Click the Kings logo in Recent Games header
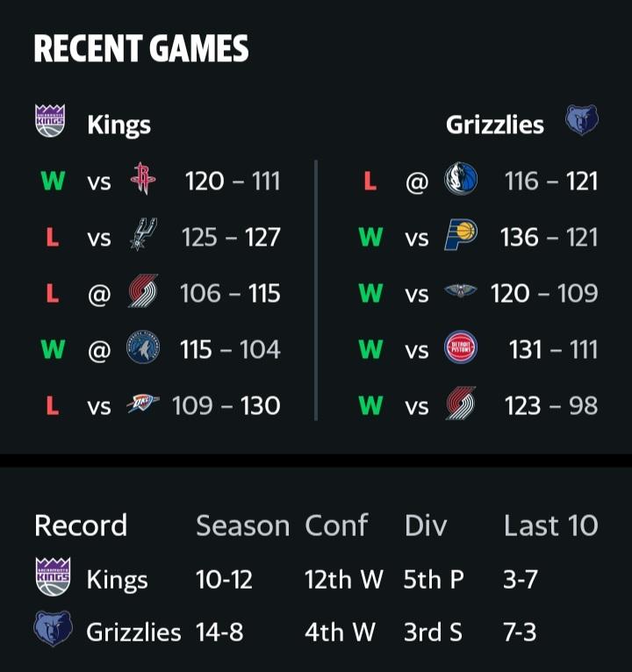Viewport: 632px width, 672px height. click(50, 120)
